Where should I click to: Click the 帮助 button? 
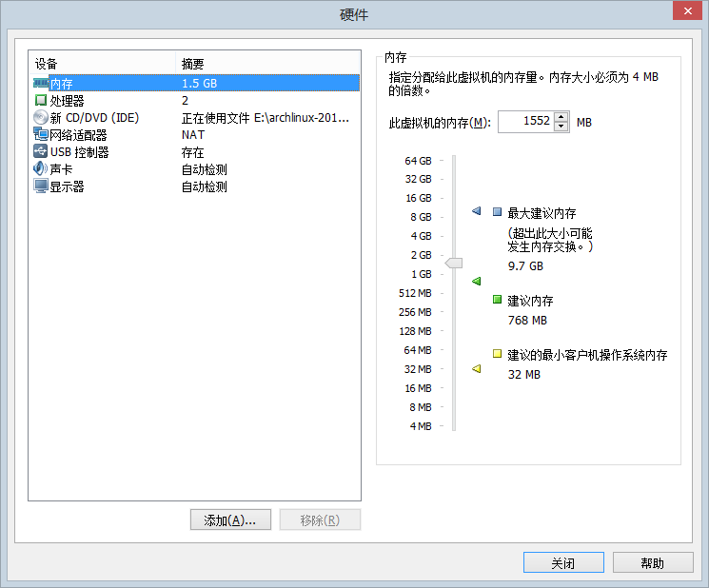pyautogui.click(x=653, y=562)
